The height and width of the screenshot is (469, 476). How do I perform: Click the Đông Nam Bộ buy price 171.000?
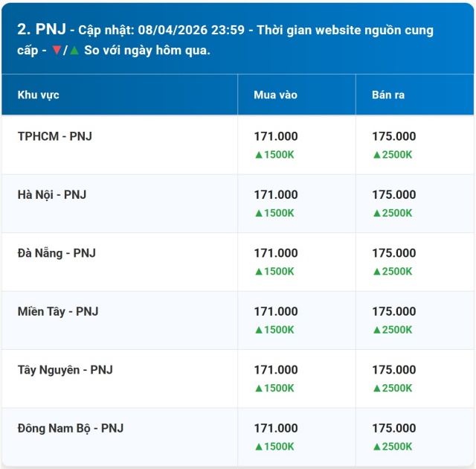(x=276, y=428)
